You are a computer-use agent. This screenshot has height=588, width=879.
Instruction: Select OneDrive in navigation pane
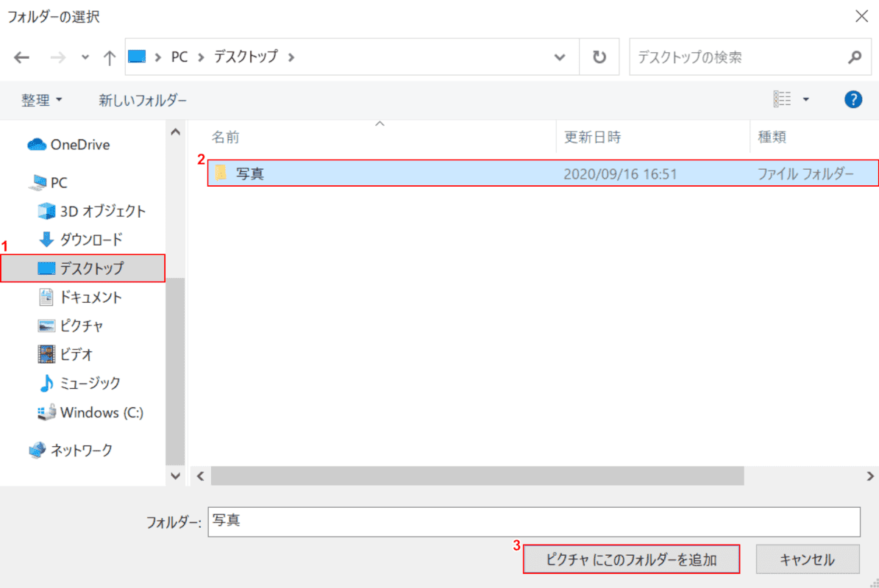click(80, 145)
